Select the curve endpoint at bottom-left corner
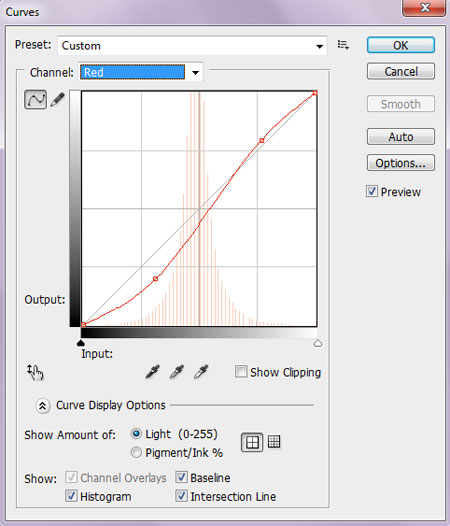450x526 pixels. pos(84,324)
